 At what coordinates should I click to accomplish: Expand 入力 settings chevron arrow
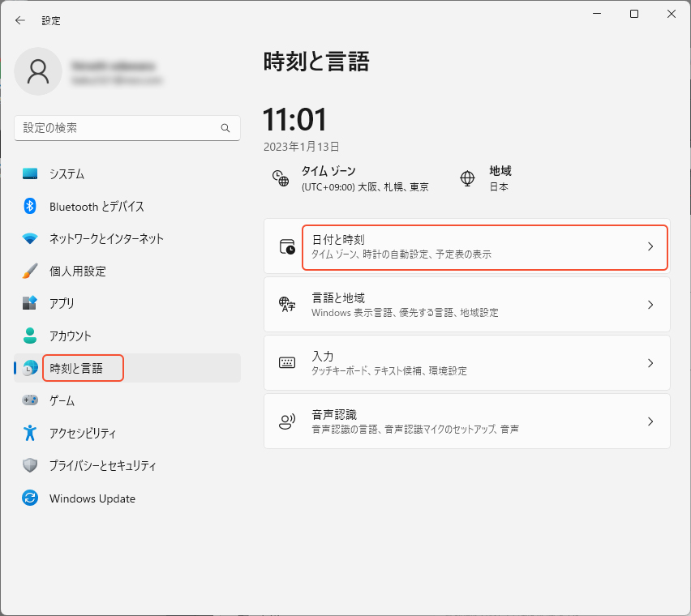pos(650,363)
